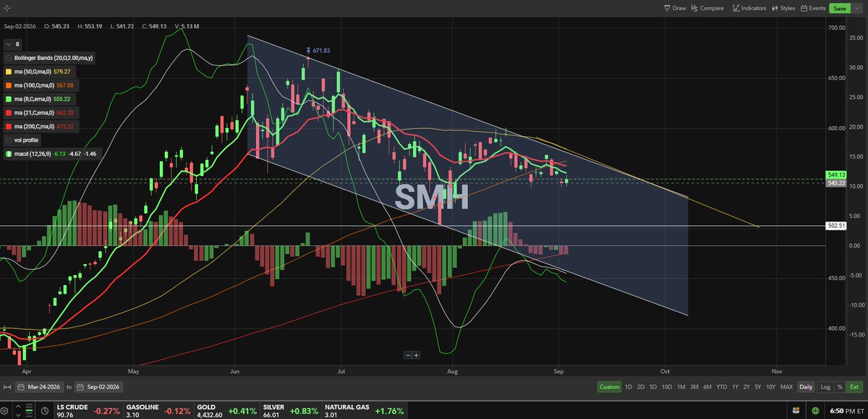Select the 1Y range
Screen dimensions: 868x419
tap(736, 386)
